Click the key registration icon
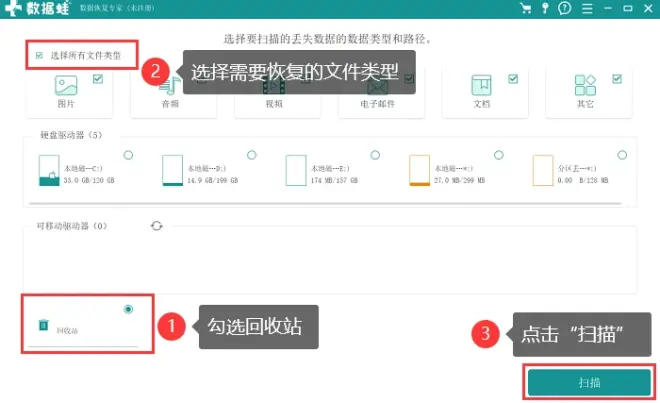Viewport: 660px width, 403px height. pyautogui.click(x=544, y=9)
